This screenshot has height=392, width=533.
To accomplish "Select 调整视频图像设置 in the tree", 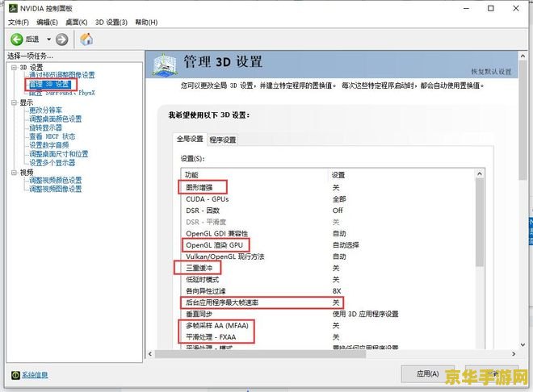I will [55, 189].
